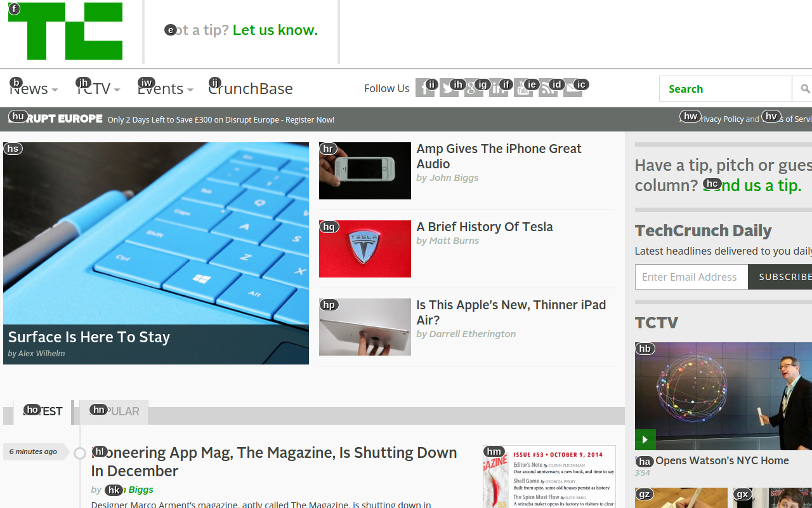Open 'Amp Gives The iPhone Great Audio' headline
Screen dimensions: 812x508
pyautogui.click(x=499, y=156)
